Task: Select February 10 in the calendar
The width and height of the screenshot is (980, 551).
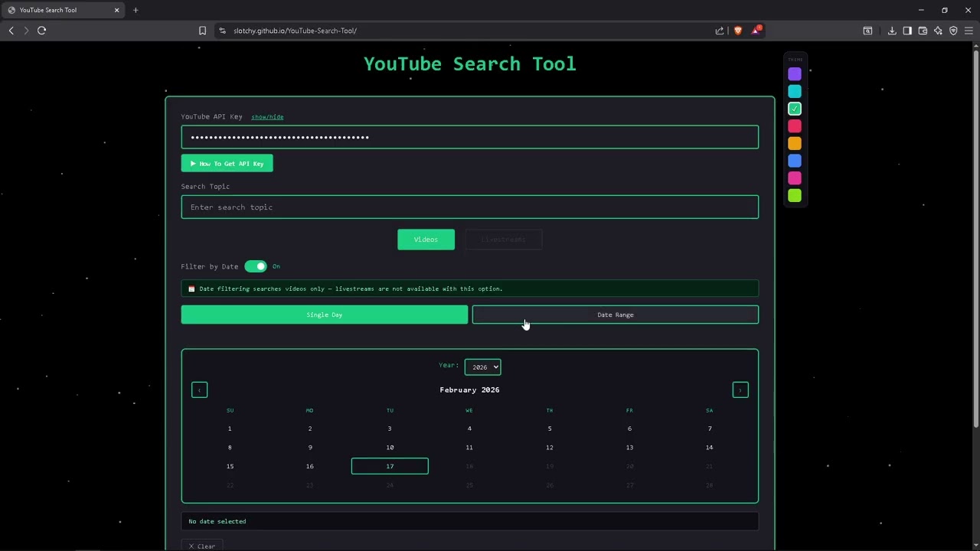Action: tap(390, 448)
